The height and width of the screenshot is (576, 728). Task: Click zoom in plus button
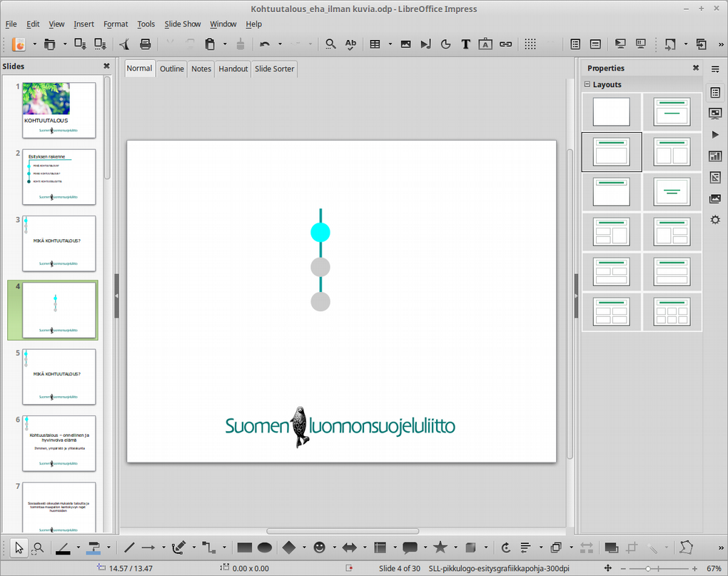click(x=694, y=569)
